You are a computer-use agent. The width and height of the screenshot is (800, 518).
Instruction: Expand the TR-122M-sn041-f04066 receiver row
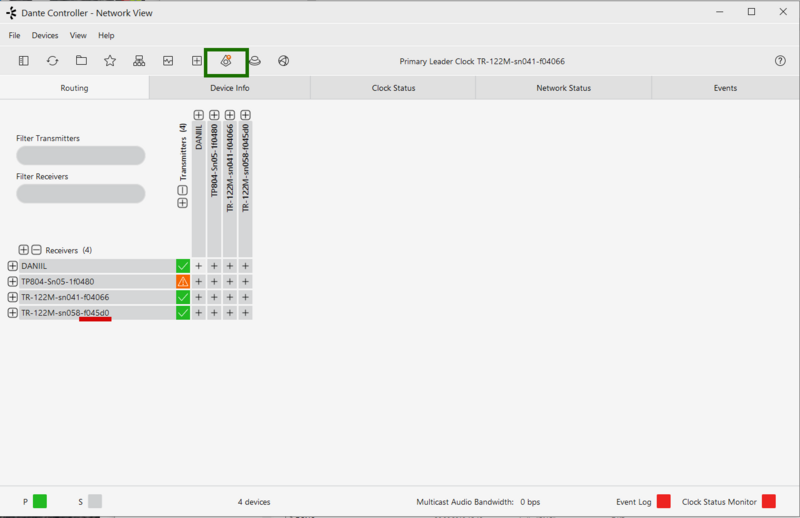pos(13,297)
